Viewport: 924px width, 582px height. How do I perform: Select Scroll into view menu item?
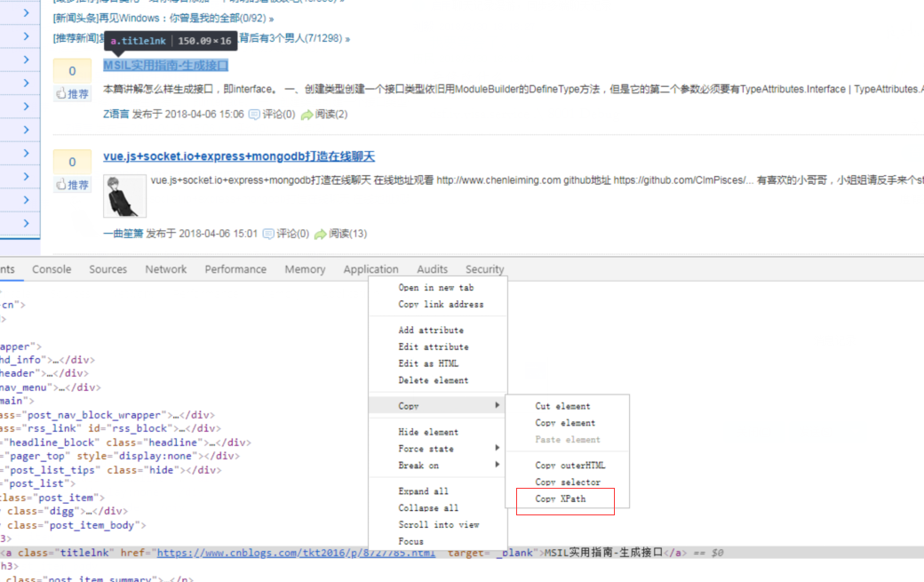tap(438, 524)
